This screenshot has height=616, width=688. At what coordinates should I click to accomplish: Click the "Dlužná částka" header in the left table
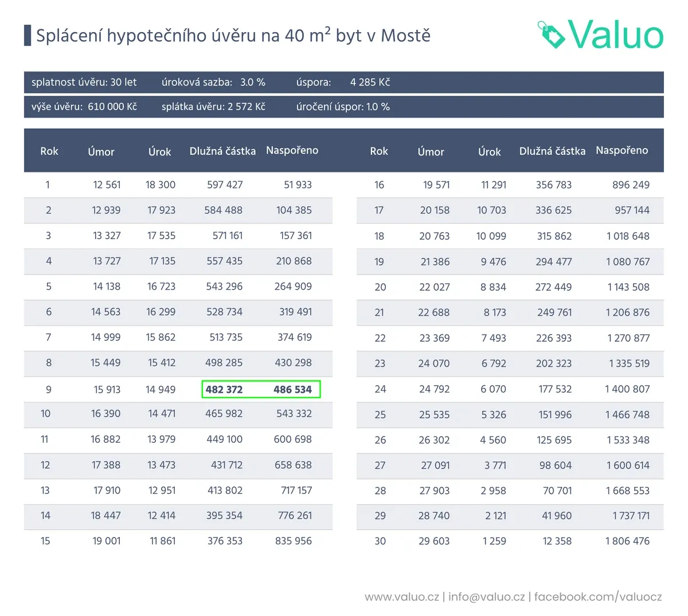(222, 151)
